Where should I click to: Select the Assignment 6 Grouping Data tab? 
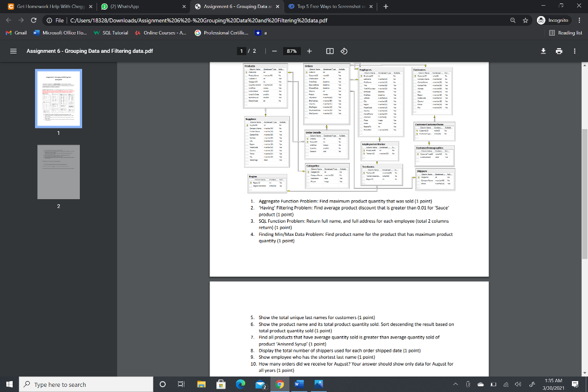click(238, 6)
